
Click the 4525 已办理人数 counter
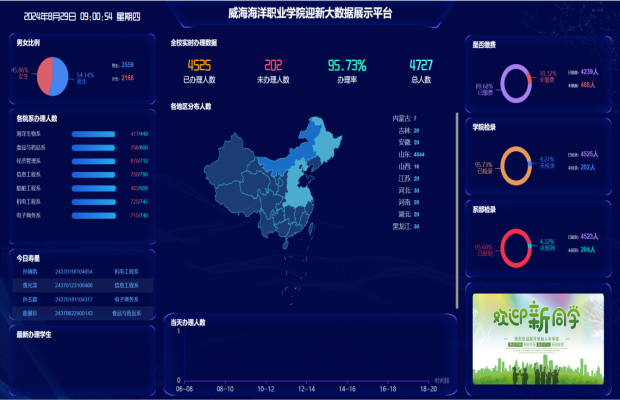199,66
